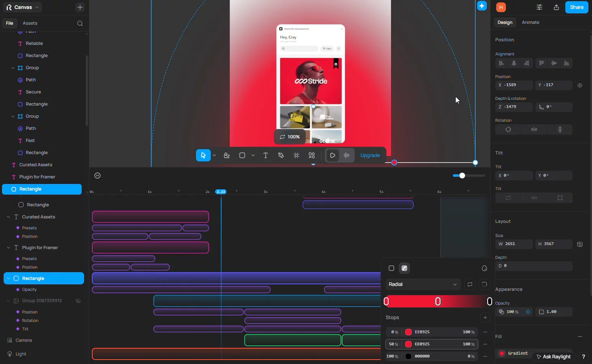Click the red swatch of the 0% stop

tap(408, 332)
